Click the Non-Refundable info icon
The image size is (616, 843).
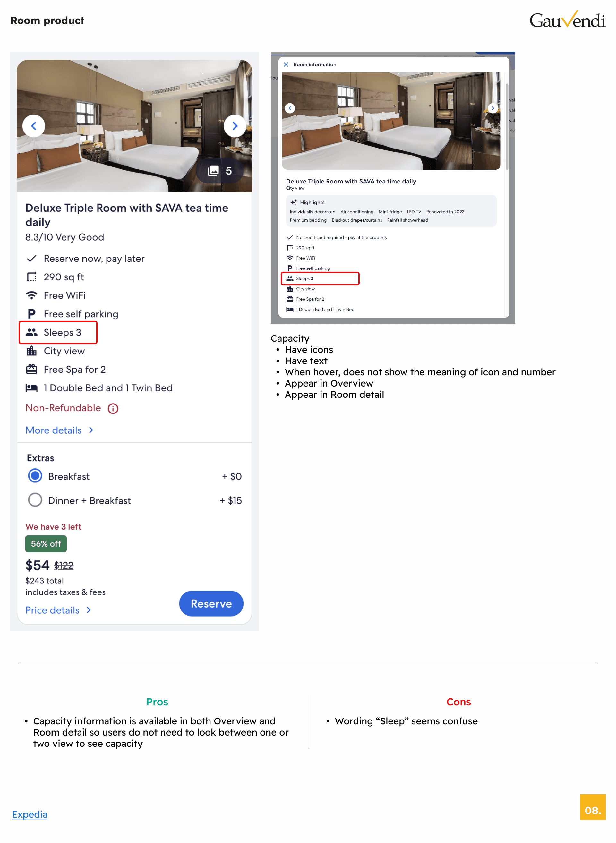pos(113,409)
